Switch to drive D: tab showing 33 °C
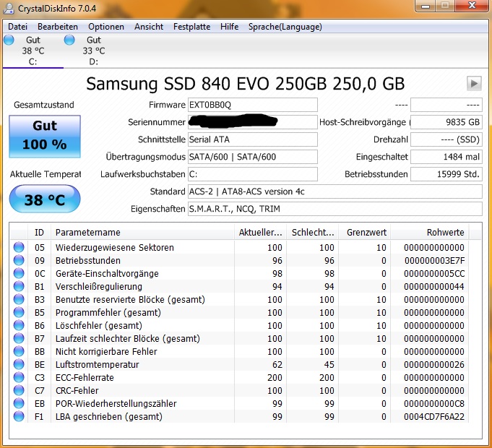The height and width of the screenshot is (448, 492). 93,51
